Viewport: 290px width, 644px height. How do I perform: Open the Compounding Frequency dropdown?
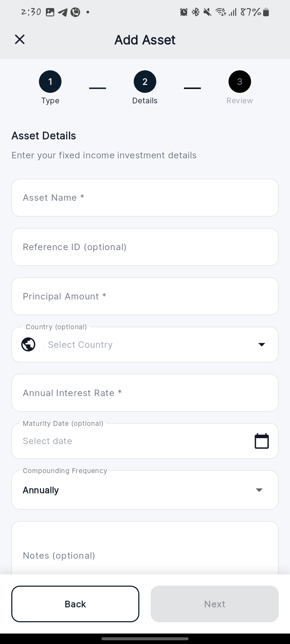145,490
